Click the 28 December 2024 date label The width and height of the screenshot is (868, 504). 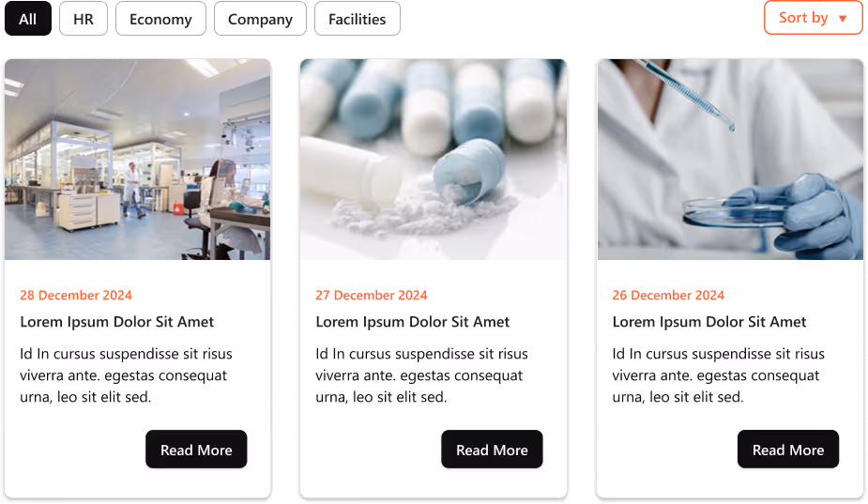click(76, 296)
